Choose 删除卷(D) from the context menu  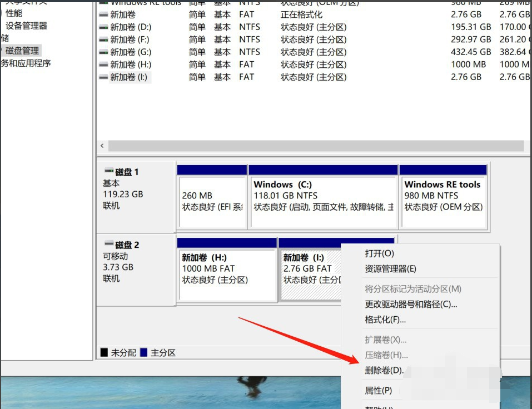point(384,370)
